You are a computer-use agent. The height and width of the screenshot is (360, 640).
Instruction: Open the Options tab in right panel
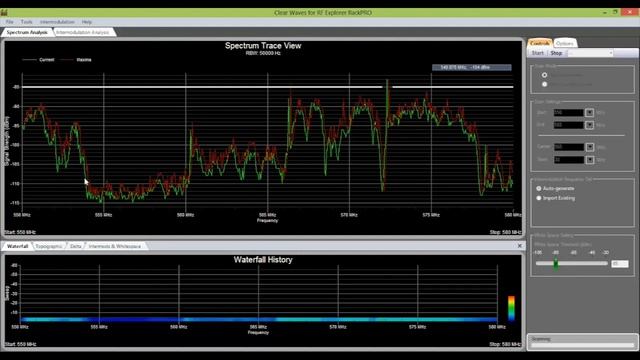565,43
